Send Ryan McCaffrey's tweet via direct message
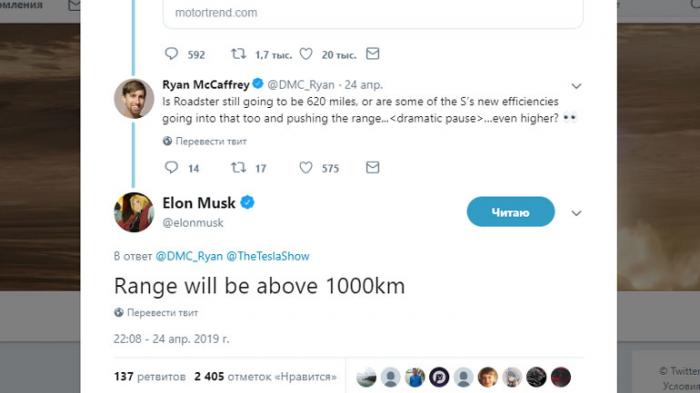Viewport: 700px width, 393px height. point(373,167)
